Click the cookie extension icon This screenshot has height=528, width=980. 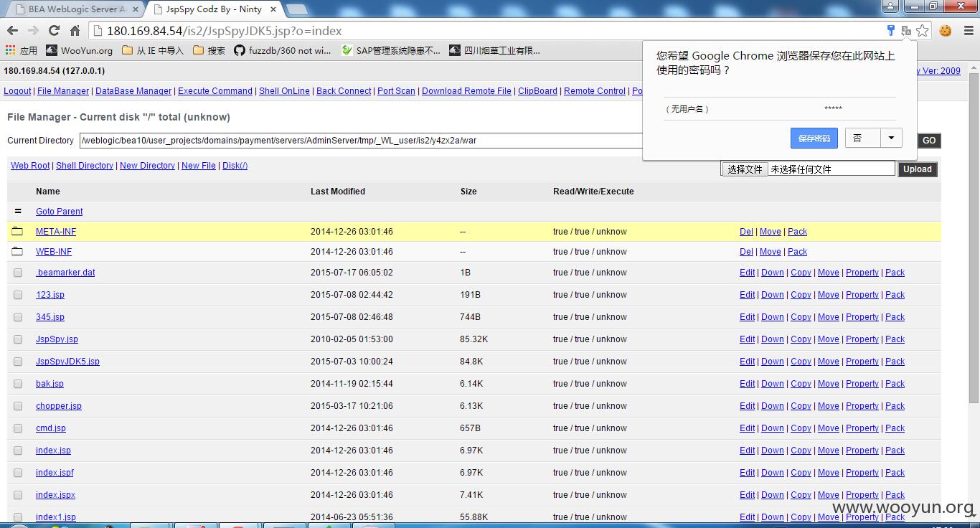click(x=946, y=30)
